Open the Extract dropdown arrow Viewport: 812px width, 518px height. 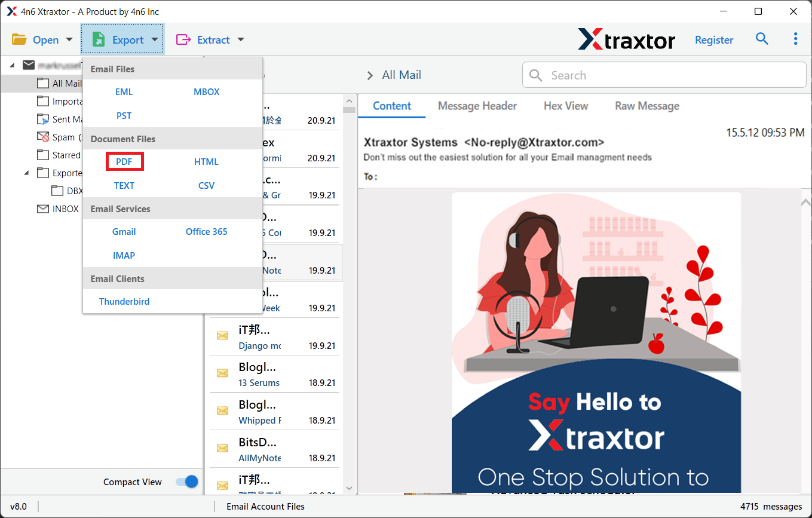pos(240,39)
